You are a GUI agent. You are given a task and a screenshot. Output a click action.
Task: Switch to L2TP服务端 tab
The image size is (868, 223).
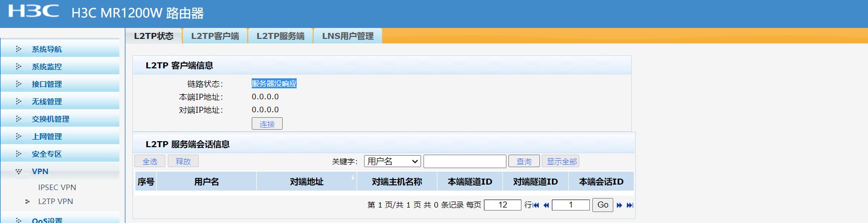click(x=281, y=36)
